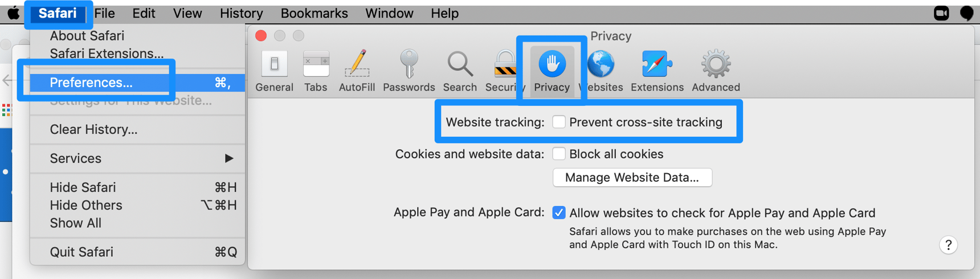Select the Security padlock icon

[x=504, y=64]
